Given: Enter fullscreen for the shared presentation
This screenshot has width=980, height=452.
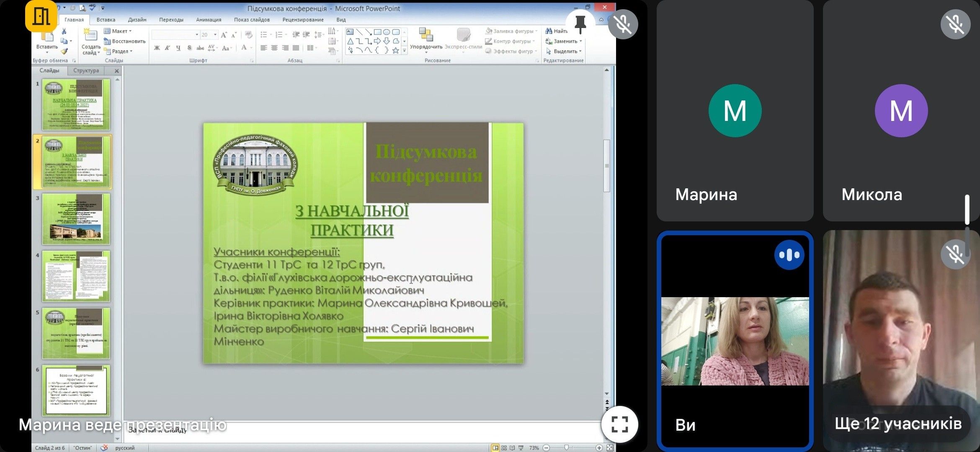Looking at the screenshot, I should coord(619,424).
